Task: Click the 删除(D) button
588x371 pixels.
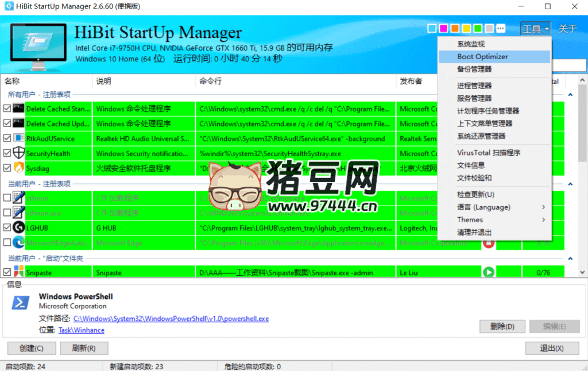Action: 502,326
